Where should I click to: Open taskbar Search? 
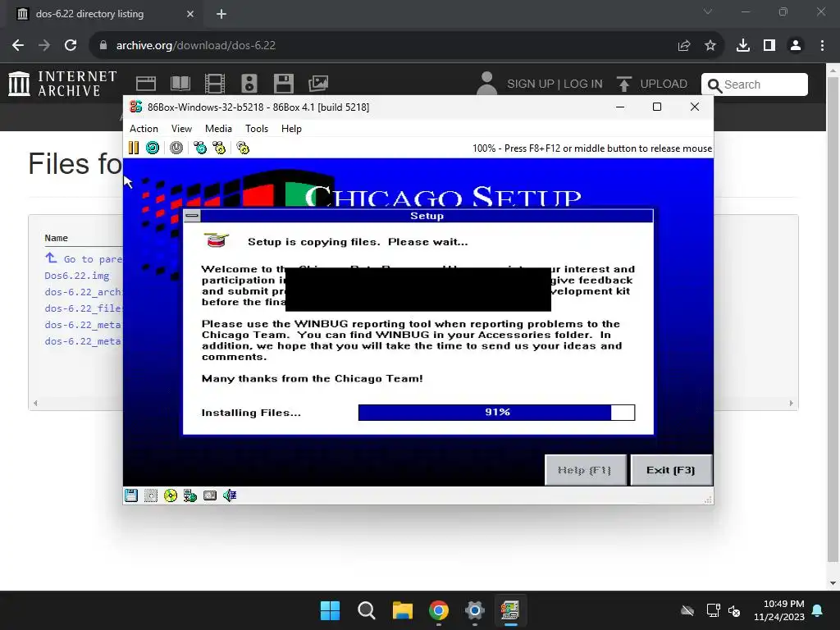click(x=367, y=610)
